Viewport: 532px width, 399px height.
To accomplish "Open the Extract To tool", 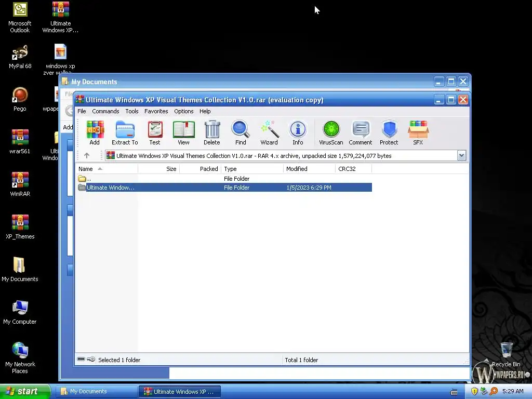I will [x=125, y=132].
